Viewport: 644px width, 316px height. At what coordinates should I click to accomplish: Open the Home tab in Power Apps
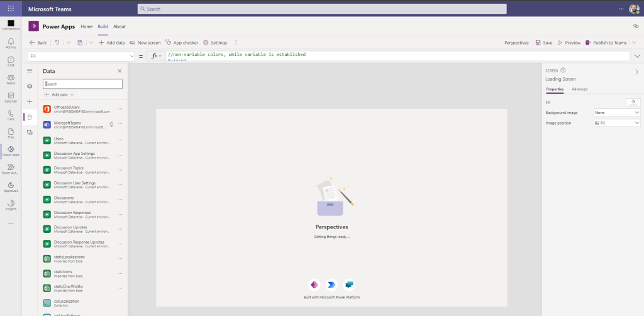[x=87, y=26]
